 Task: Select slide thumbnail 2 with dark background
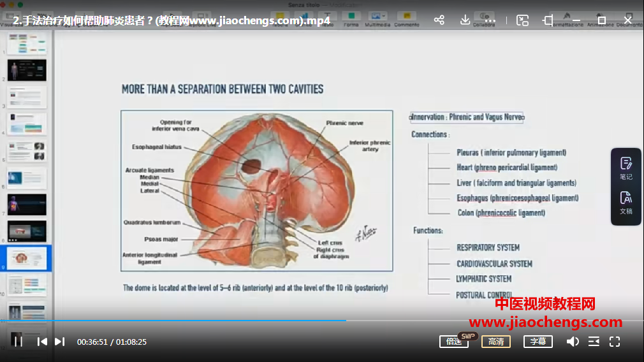coord(27,70)
